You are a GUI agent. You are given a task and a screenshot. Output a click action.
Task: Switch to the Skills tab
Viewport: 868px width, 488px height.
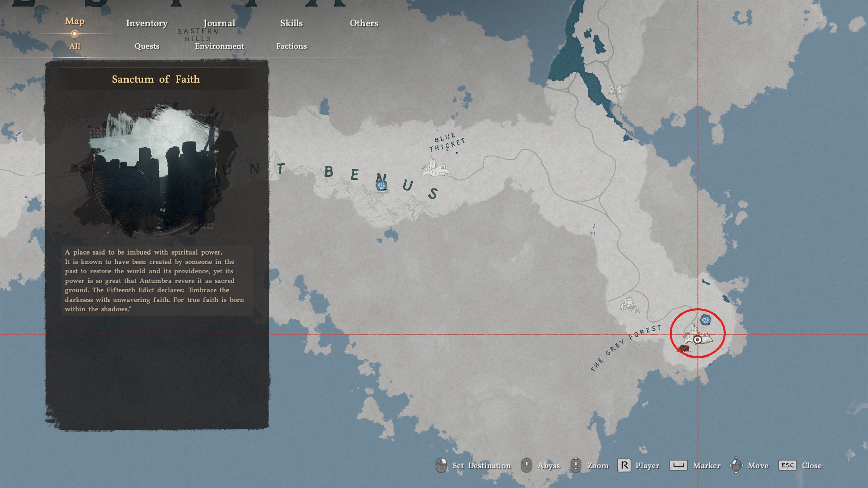pos(291,23)
